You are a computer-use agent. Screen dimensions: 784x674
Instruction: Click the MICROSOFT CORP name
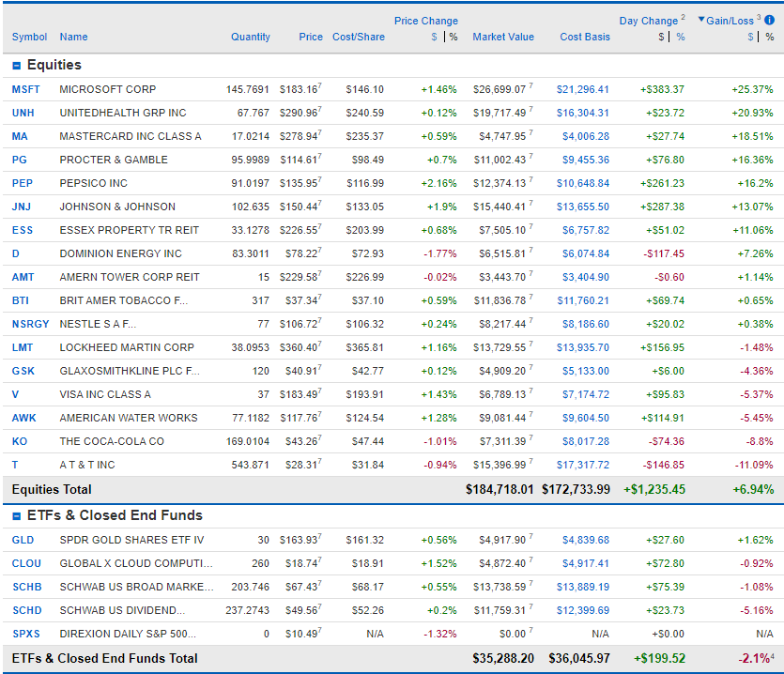tap(107, 89)
